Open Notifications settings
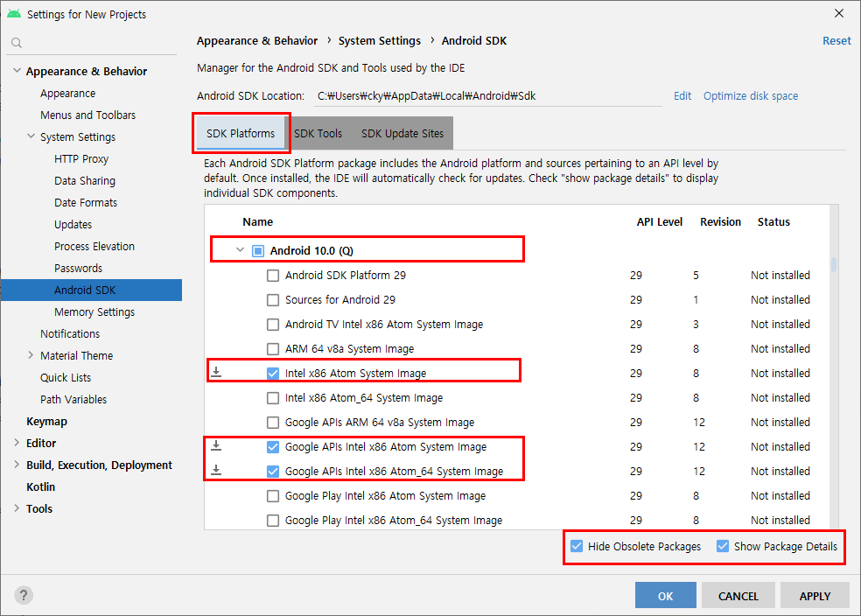This screenshot has width=861, height=616. click(x=70, y=333)
